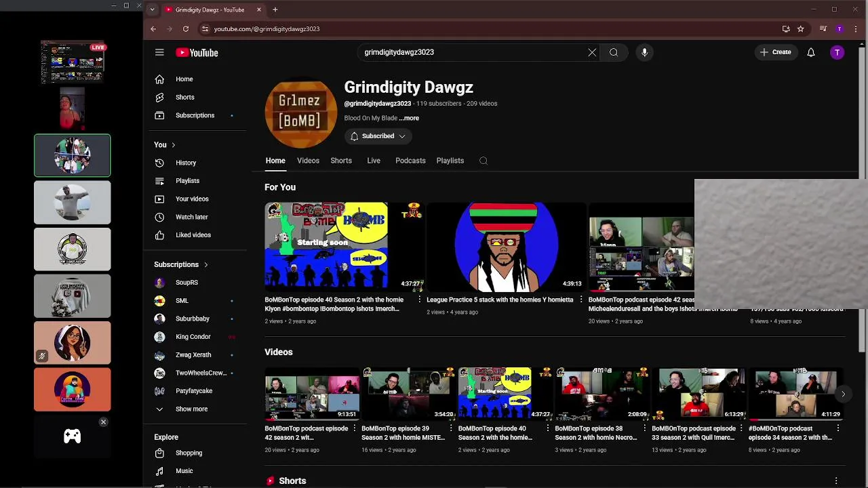The width and height of the screenshot is (868, 488).
Task: Open King Condor subscription channel
Action: point(197,337)
